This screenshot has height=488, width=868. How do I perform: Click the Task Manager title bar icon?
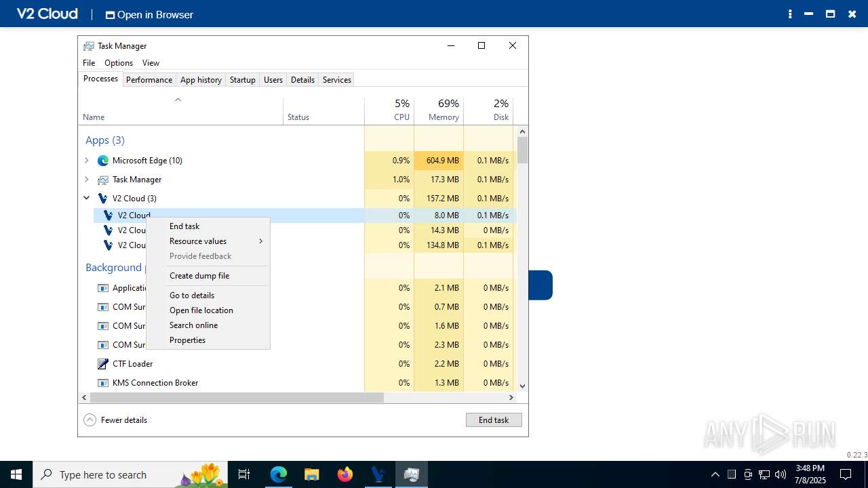(x=89, y=46)
